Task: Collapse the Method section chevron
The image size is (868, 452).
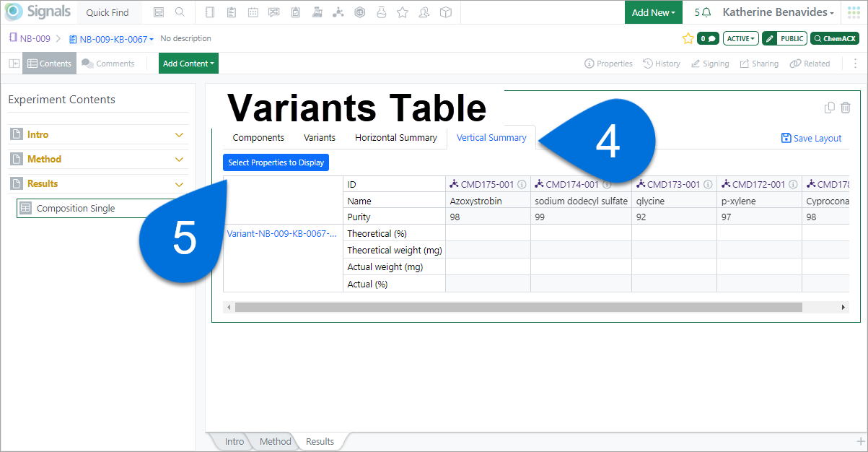Action: pyautogui.click(x=180, y=160)
